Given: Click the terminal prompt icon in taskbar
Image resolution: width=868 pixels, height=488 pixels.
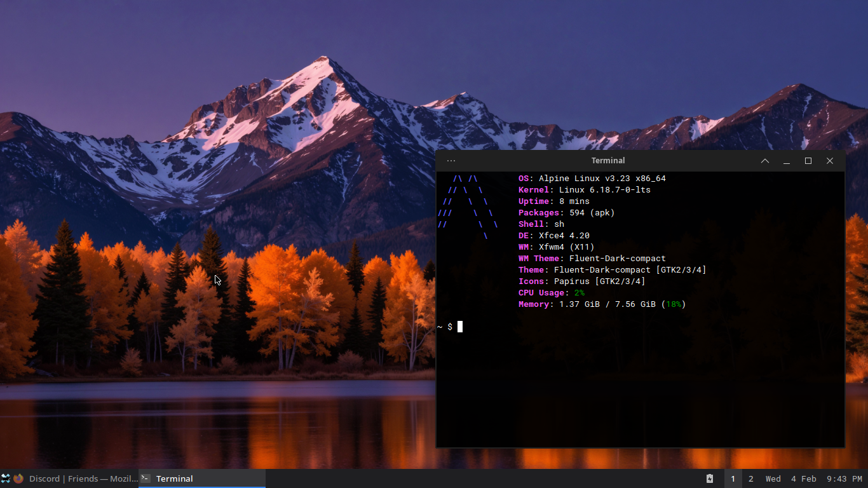Looking at the screenshot, I should coord(146,478).
